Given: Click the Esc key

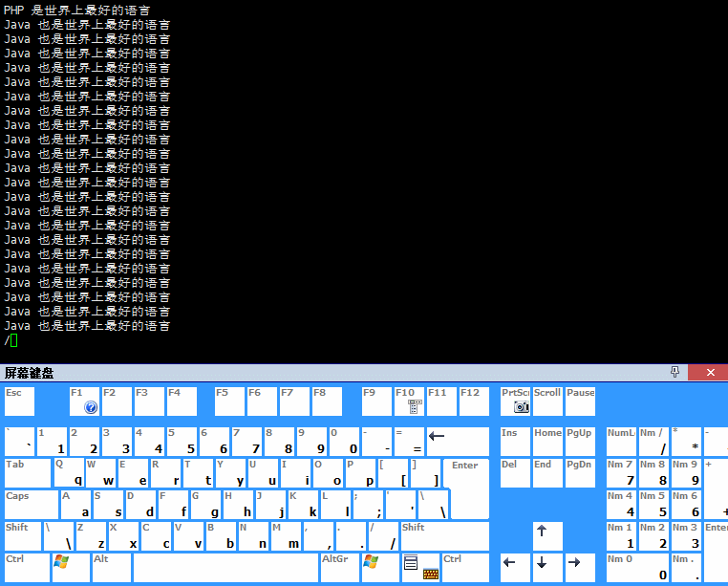Looking at the screenshot, I should coord(19,402).
